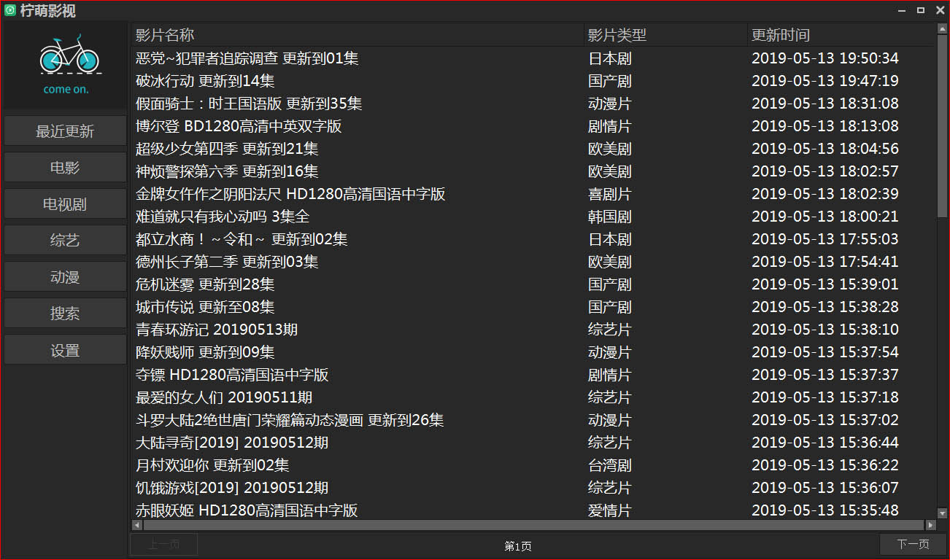Select the 最近更新 sidebar entry

tap(64, 131)
